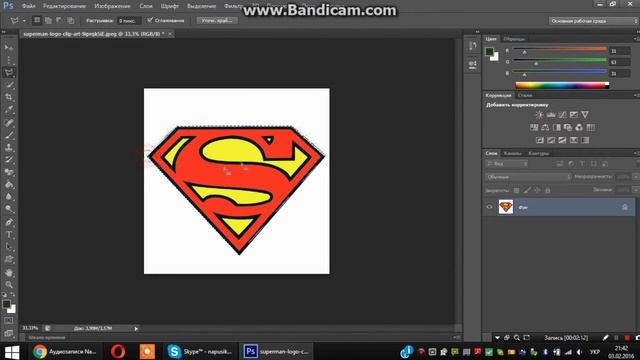
Task: Open the Редактирование menu
Action: (x=64, y=6)
